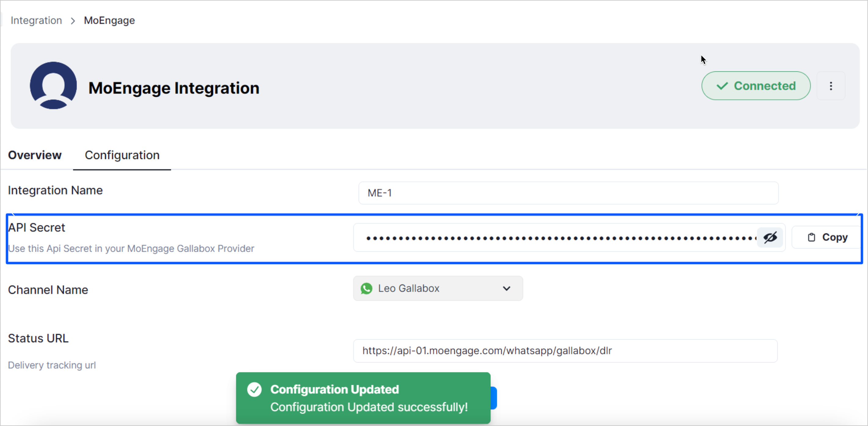Dismiss the Configuration Updated toast notification

coord(363,398)
